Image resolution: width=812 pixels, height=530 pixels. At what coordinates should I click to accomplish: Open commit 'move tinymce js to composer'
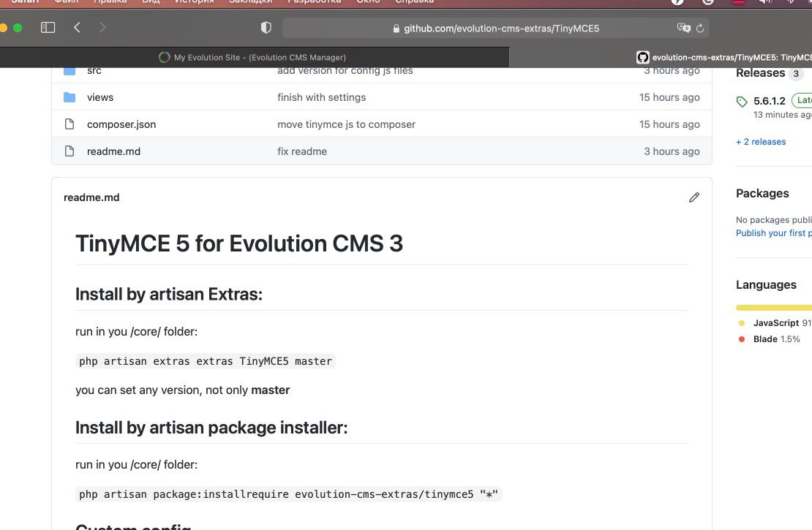pos(347,124)
